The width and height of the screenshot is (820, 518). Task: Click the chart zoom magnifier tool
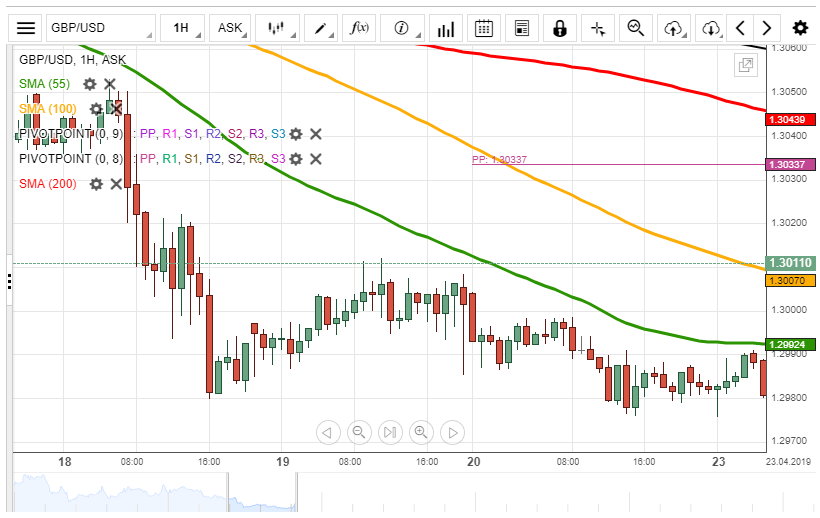click(x=636, y=28)
